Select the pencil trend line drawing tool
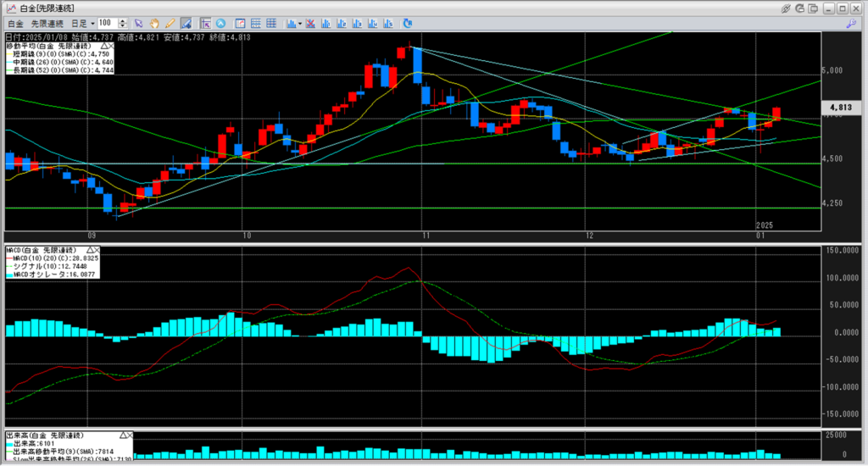Screen dimensions: 868x466 click(x=170, y=23)
